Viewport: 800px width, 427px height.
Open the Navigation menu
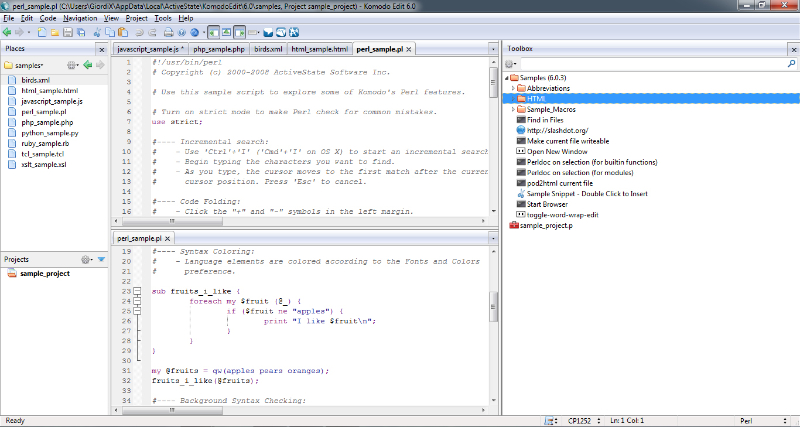point(80,18)
